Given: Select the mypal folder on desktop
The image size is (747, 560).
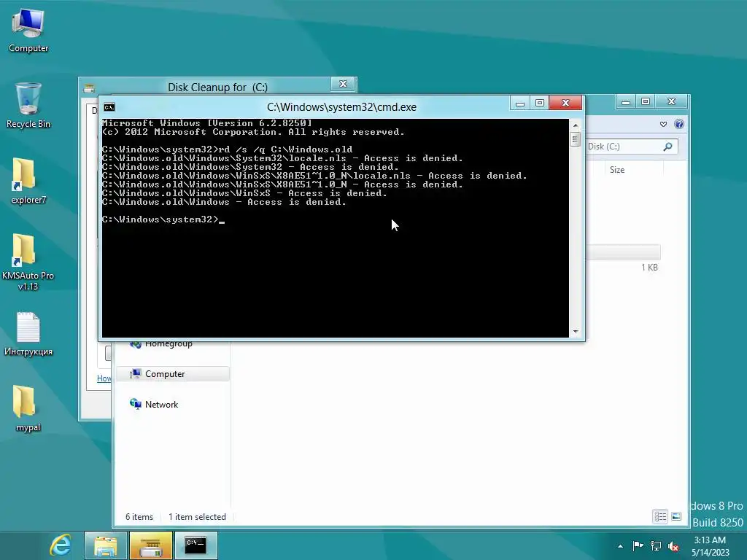Looking at the screenshot, I should point(28,408).
